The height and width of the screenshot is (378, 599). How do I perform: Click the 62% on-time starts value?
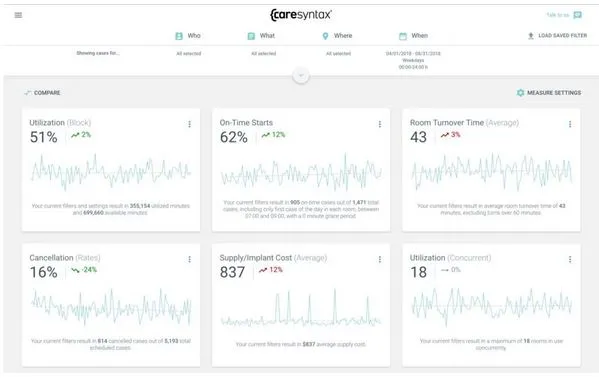pyautogui.click(x=234, y=137)
